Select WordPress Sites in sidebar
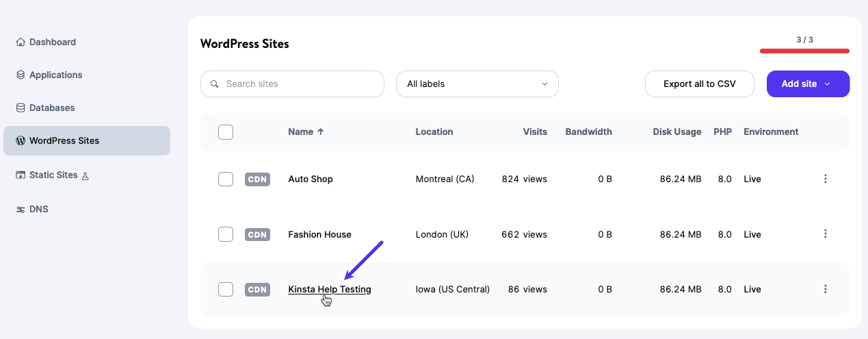Screen dimensions: 868x339 [87, 140]
